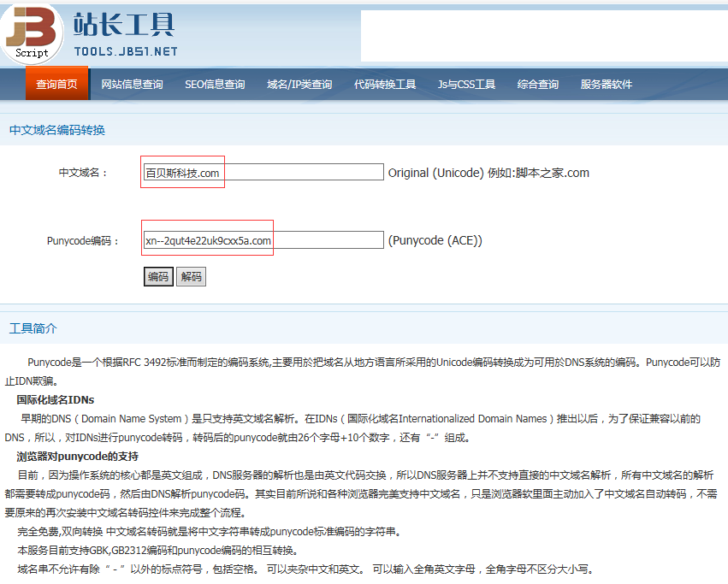Open the 综合查询 menu item

click(x=538, y=85)
